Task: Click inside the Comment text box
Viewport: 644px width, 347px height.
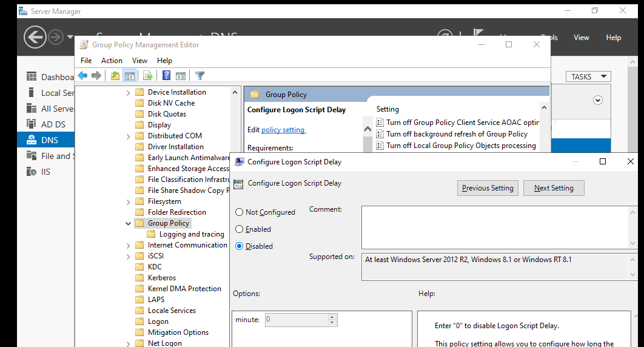Action: tap(494, 227)
